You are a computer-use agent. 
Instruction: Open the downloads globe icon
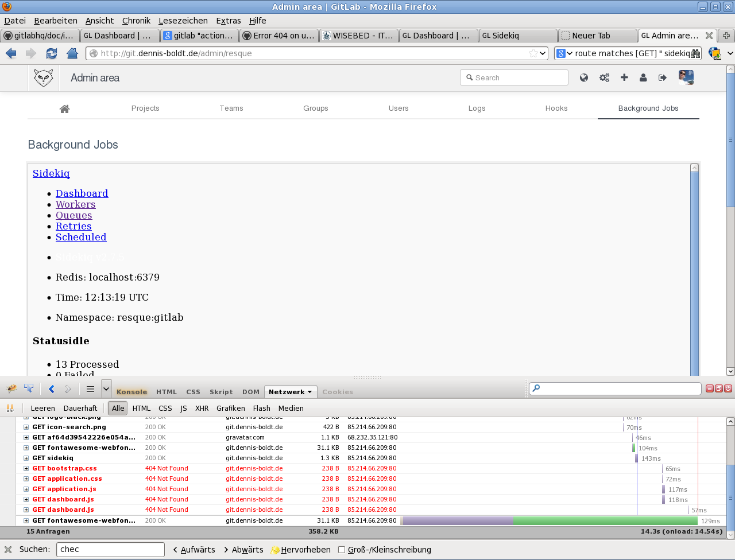point(715,53)
